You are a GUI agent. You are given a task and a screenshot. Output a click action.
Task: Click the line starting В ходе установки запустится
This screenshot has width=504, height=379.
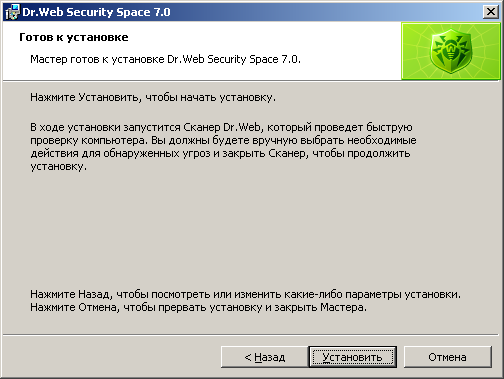tap(221, 127)
